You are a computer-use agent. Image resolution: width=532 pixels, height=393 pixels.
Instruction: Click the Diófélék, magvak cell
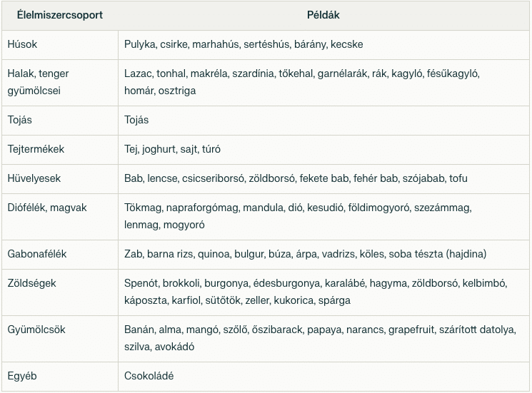46,208
